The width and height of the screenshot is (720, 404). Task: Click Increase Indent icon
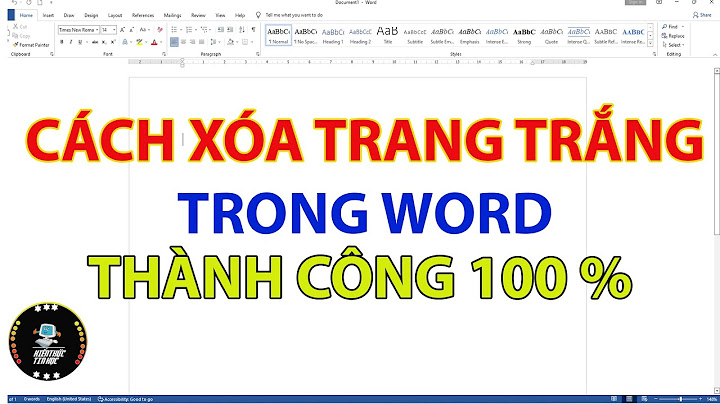point(230,30)
